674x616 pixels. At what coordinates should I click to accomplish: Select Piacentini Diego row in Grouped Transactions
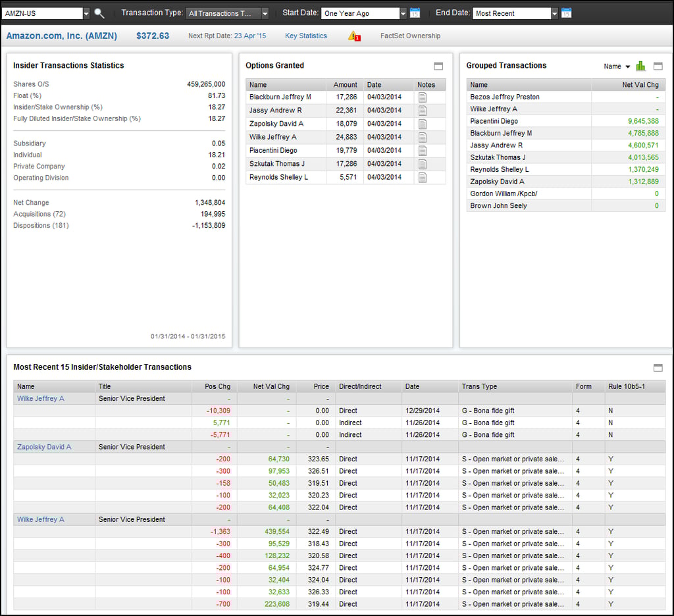point(565,121)
